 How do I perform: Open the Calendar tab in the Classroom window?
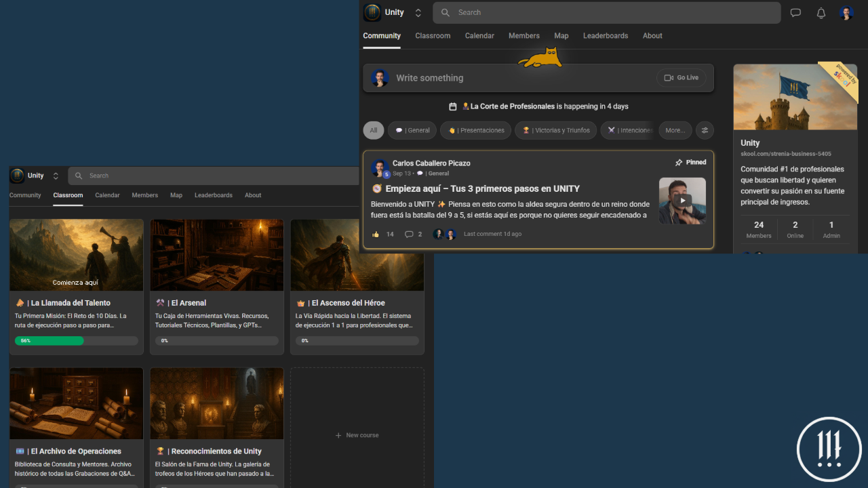click(x=107, y=195)
